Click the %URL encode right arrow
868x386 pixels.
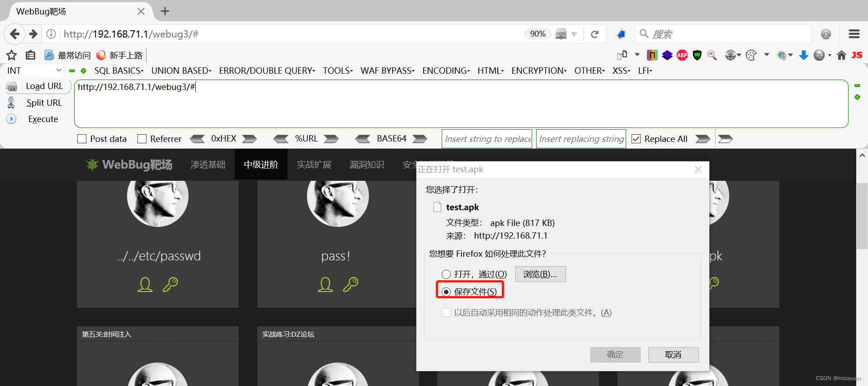point(331,139)
